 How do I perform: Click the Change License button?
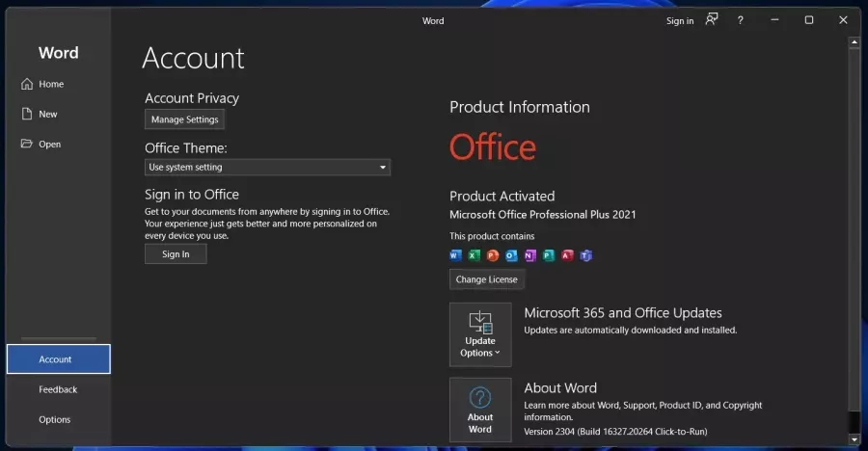click(x=487, y=279)
